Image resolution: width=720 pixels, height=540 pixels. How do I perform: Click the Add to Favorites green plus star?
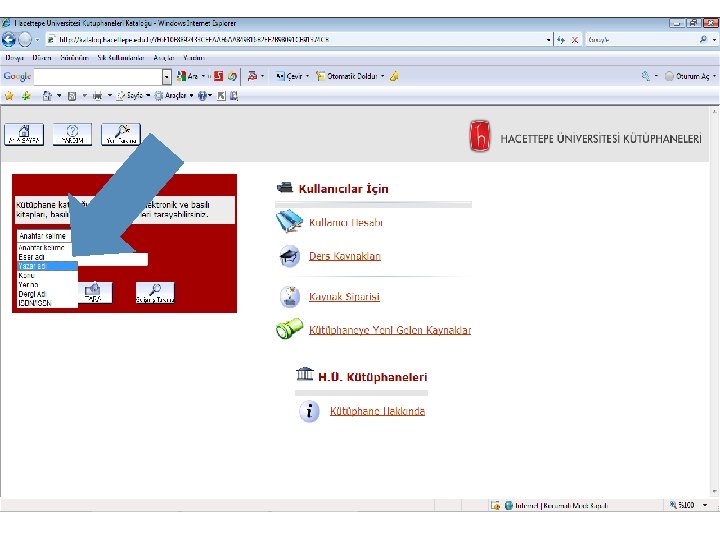coord(26,96)
